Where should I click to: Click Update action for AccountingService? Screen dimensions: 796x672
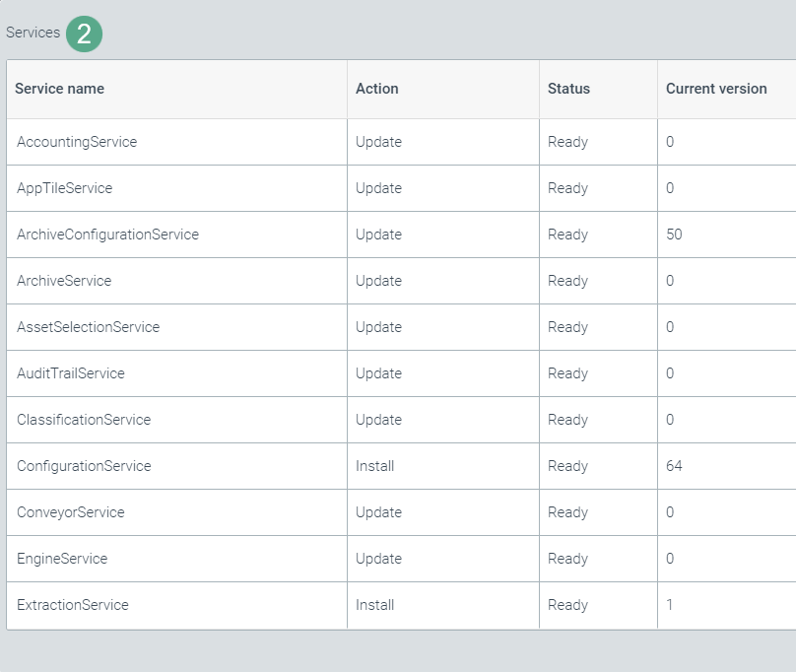(378, 142)
